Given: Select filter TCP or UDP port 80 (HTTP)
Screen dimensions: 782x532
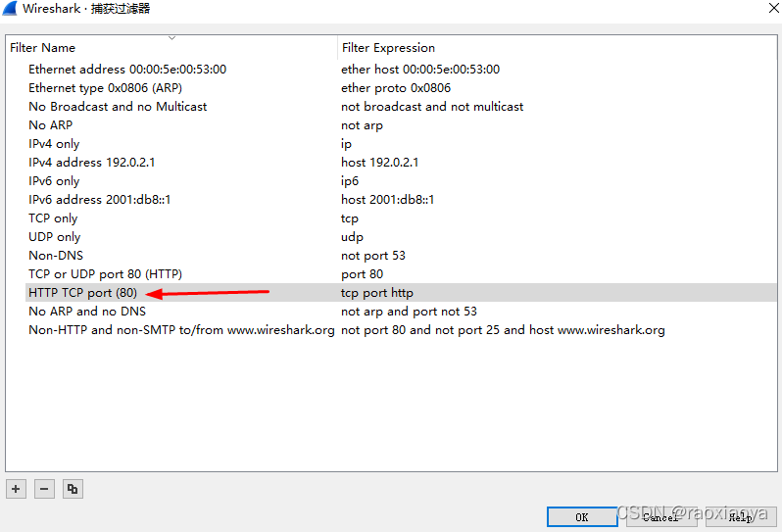Looking at the screenshot, I should click(105, 274).
